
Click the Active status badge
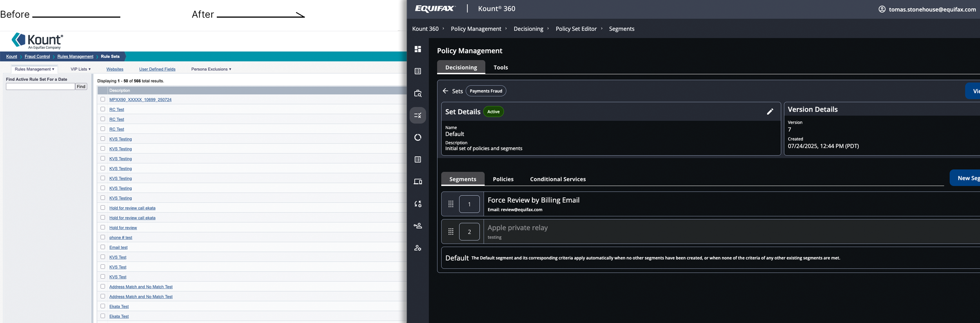494,111
